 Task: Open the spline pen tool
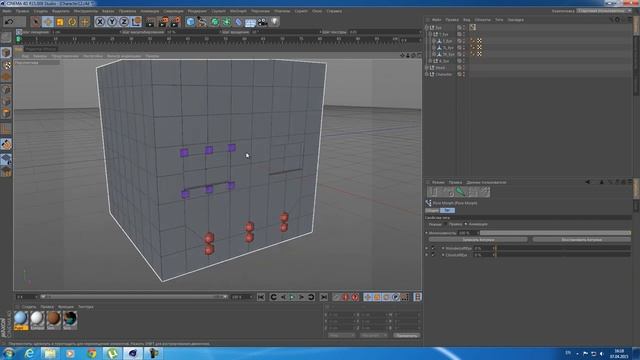point(202,22)
